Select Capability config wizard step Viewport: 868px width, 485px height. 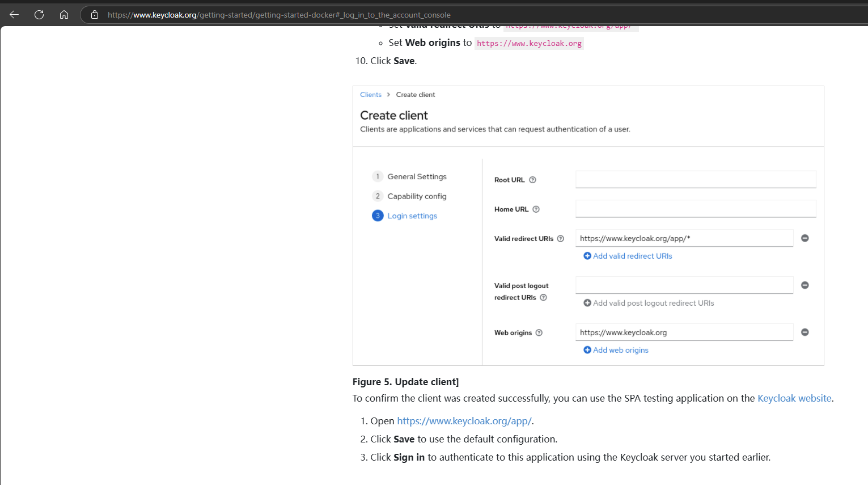pyautogui.click(x=417, y=196)
